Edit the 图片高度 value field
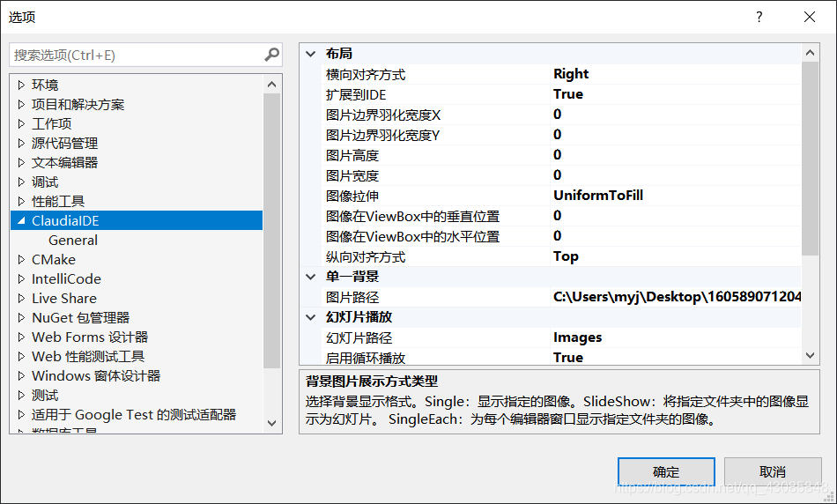Screen dimensions: 837x504 tap(675, 155)
